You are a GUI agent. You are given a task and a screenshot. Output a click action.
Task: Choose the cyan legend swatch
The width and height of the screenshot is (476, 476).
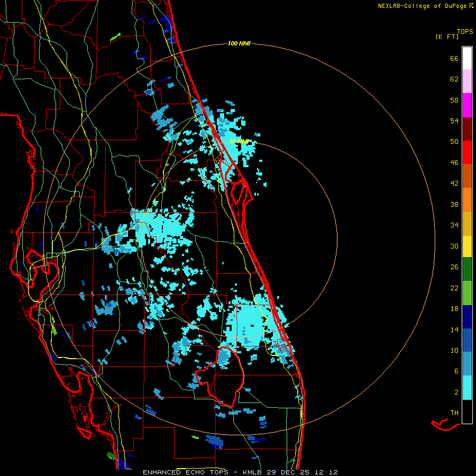467,388
